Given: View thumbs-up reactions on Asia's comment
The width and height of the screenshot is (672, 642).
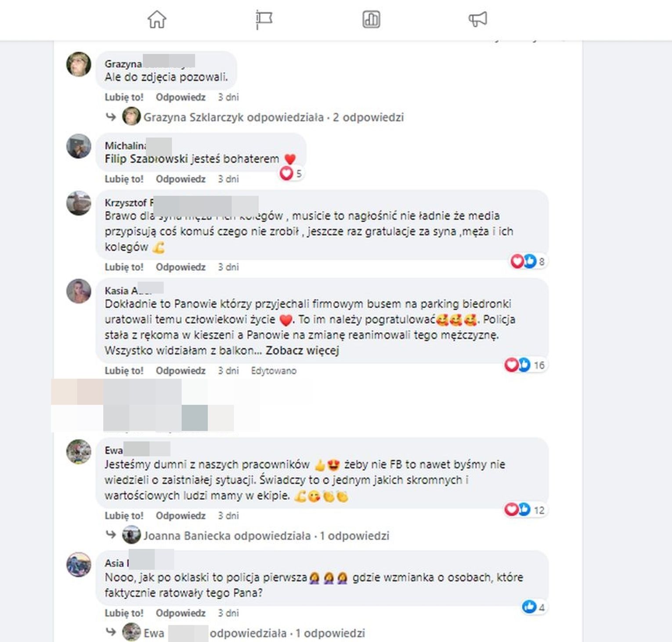Looking at the screenshot, I should [x=534, y=607].
